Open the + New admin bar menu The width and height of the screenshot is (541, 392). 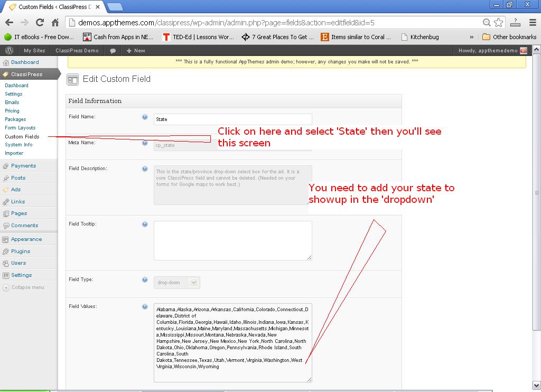136,51
